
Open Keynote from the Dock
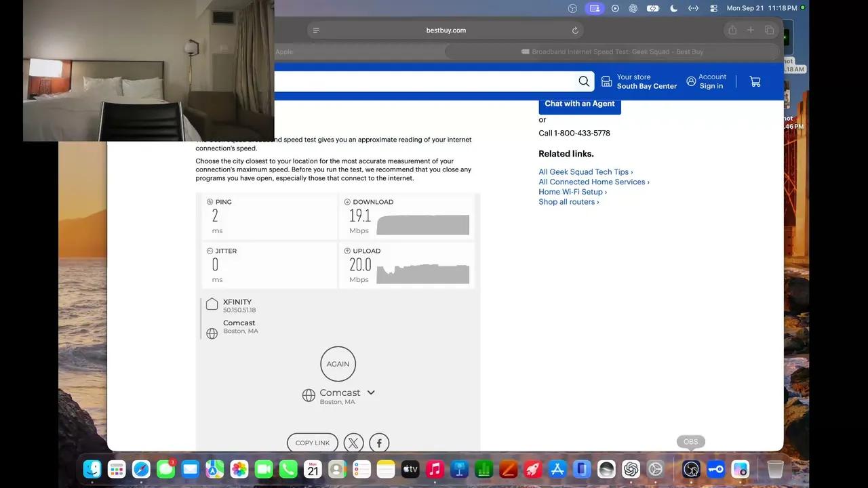(459, 469)
